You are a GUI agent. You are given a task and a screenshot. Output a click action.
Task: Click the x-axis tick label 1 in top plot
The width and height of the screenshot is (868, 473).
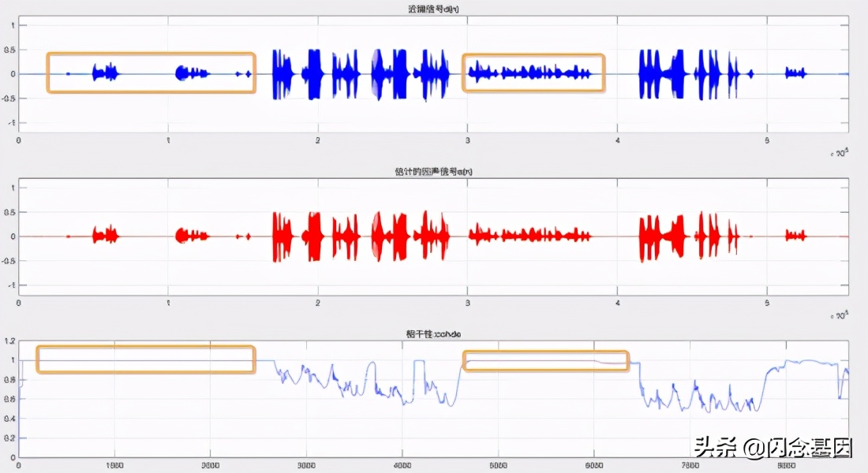[168, 140]
